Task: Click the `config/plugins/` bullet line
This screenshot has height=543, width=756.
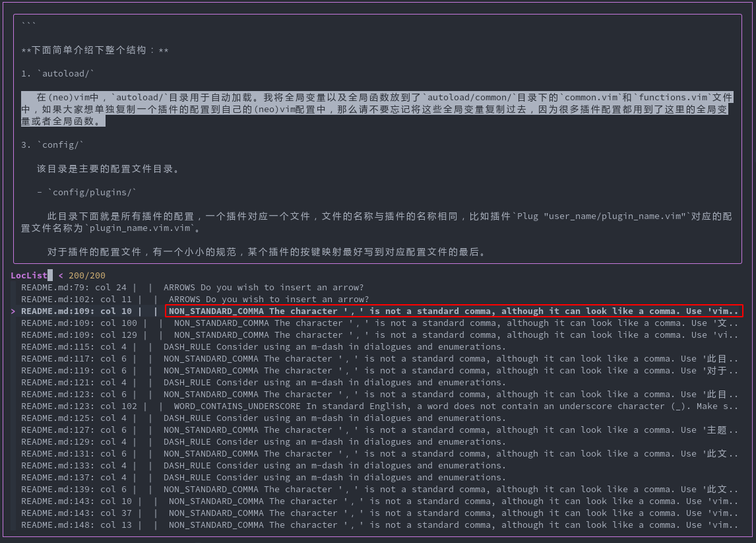Action: click(x=87, y=193)
